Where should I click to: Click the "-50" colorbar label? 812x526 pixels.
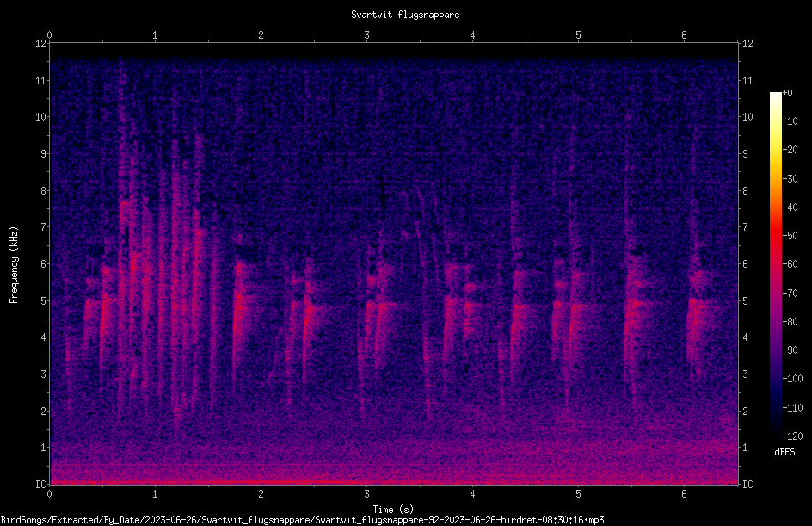pyautogui.click(x=790, y=236)
